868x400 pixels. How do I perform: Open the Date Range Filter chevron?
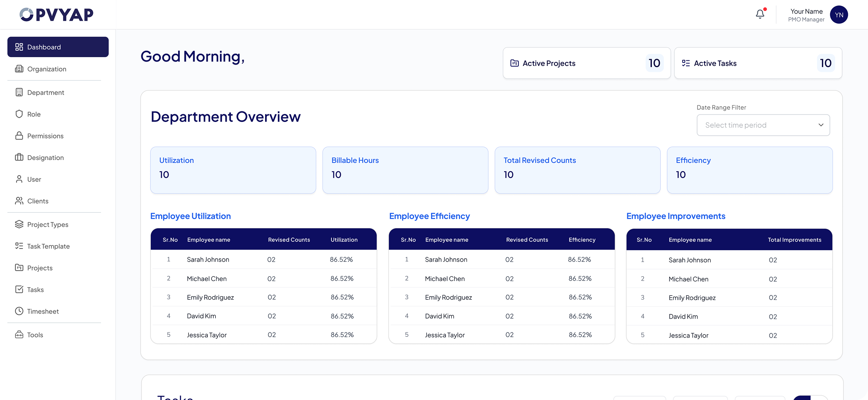pyautogui.click(x=821, y=125)
